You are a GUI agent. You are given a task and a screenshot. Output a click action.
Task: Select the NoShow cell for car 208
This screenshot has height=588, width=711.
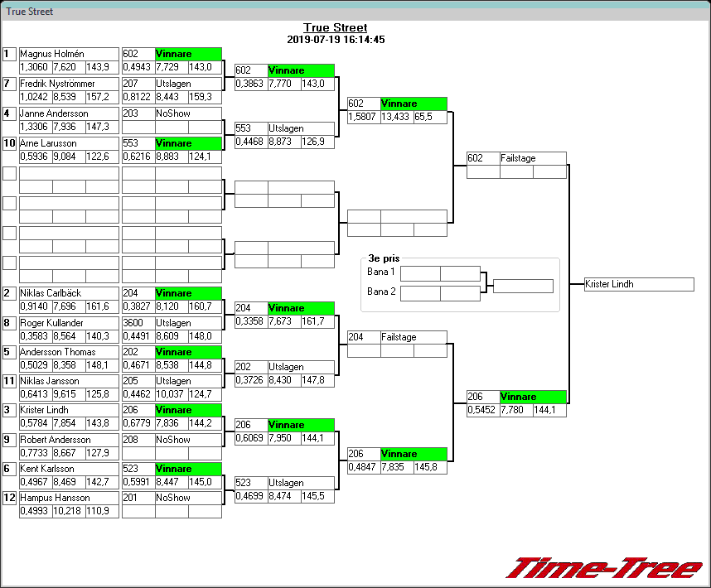coord(188,440)
